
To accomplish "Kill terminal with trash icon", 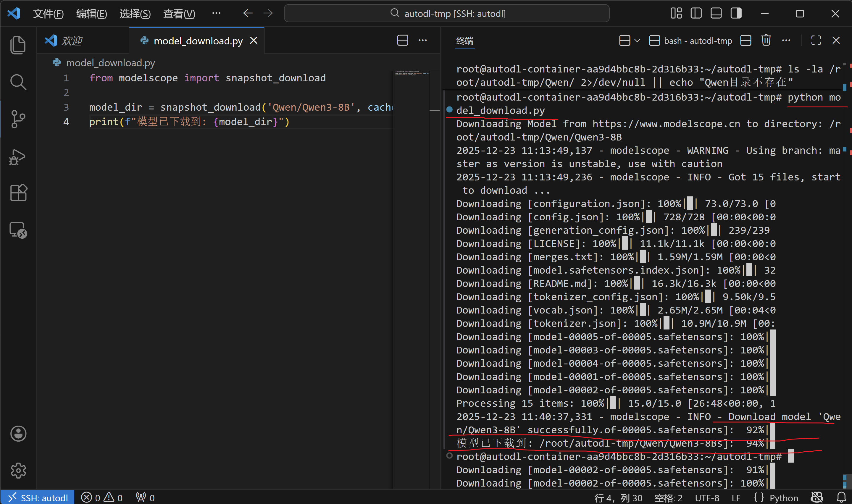I will coord(766,41).
